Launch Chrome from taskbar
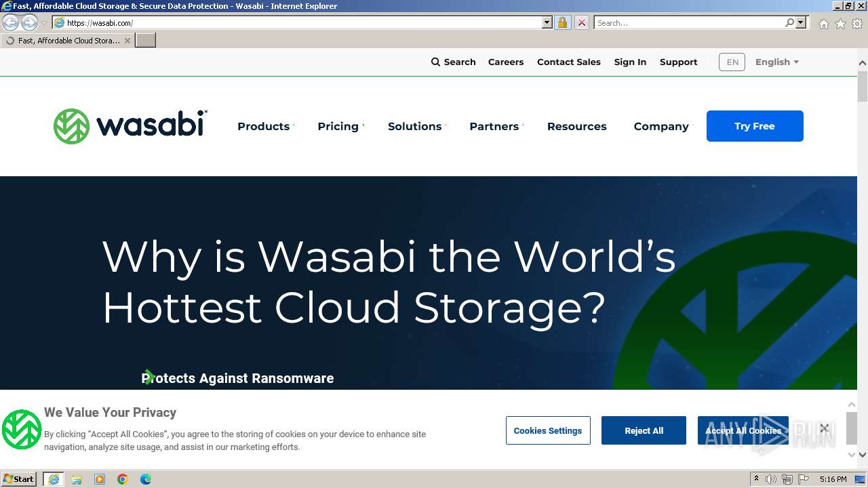 123,479
